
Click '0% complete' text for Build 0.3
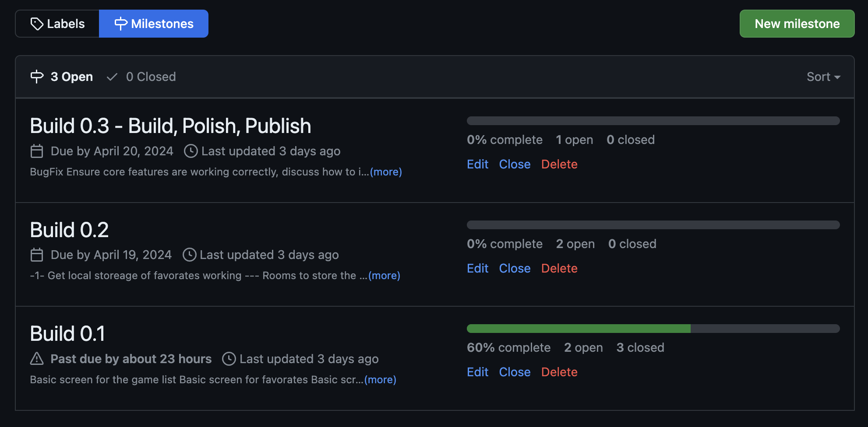[505, 140]
